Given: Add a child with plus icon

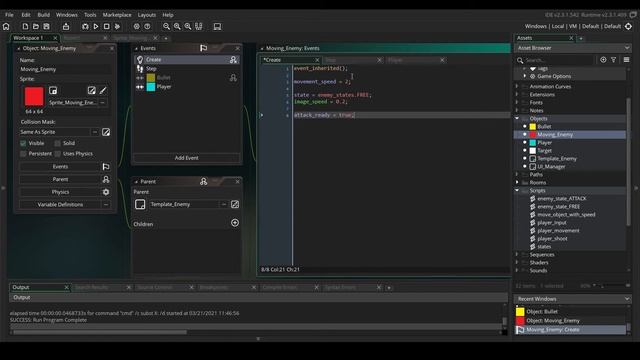Looking at the screenshot, I should [x=235, y=223].
